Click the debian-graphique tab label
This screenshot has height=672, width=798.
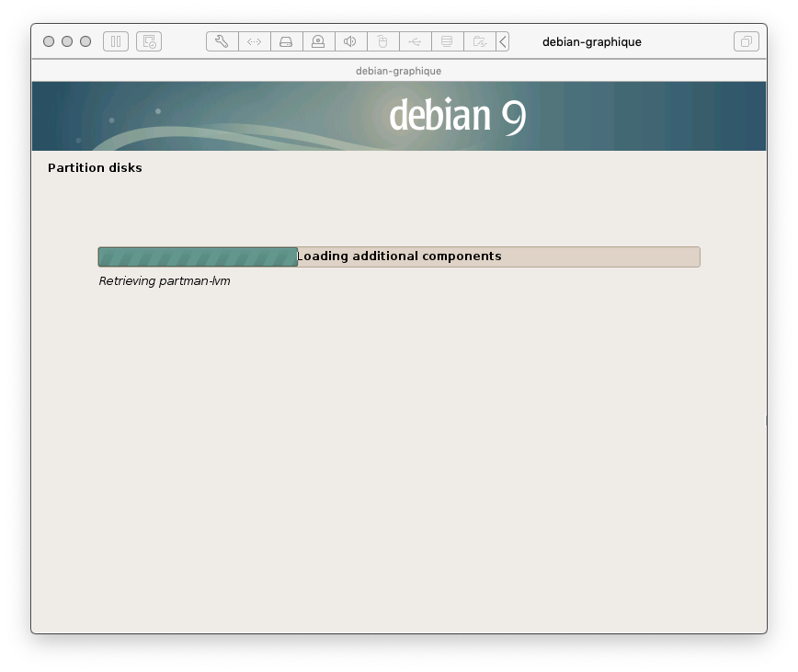[x=398, y=71]
